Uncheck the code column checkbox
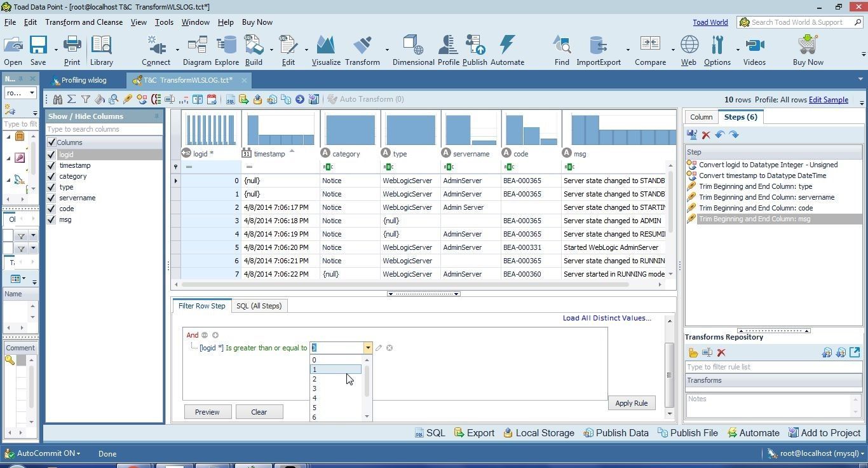The image size is (868, 468). pyautogui.click(x=51, y=209)
